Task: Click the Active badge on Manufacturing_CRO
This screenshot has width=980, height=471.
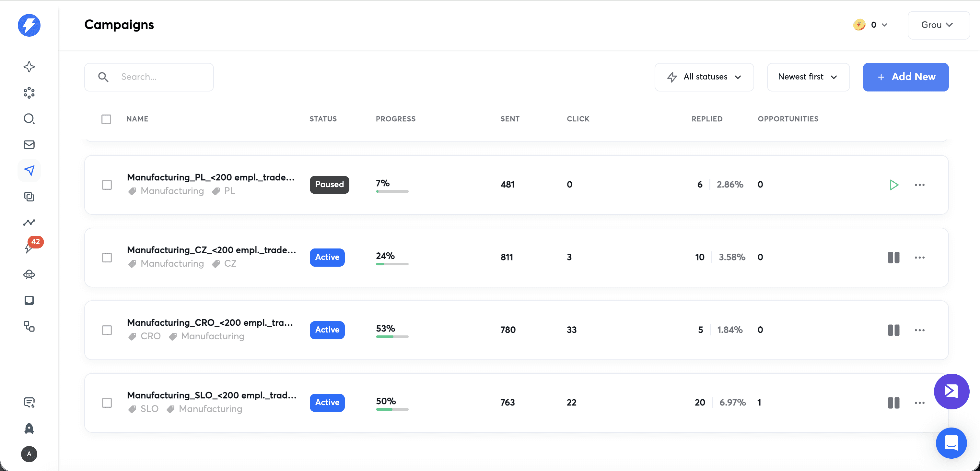Action: click(327, 330)
